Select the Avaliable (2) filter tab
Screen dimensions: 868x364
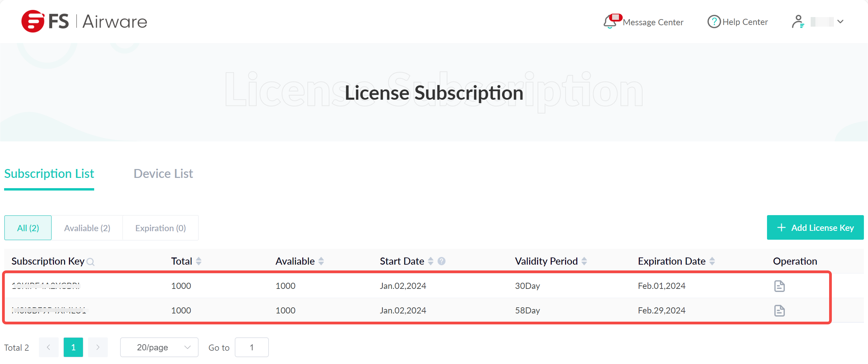(87, 228)
